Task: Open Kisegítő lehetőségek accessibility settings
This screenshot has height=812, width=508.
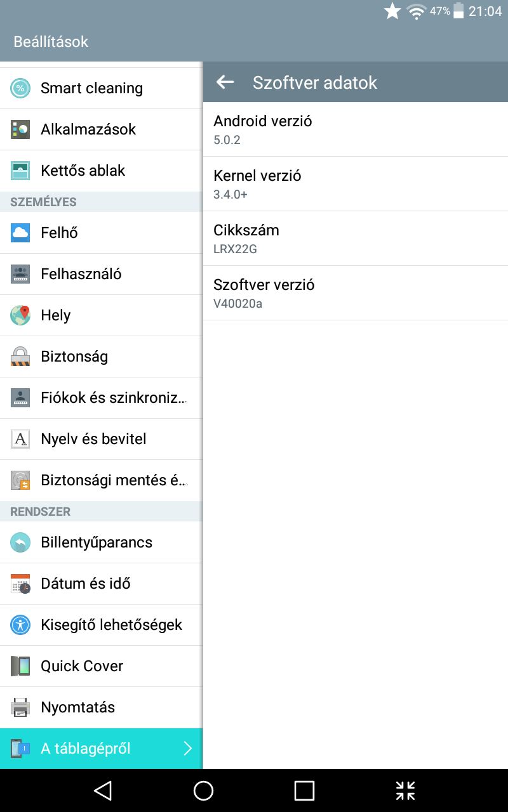Action: [x=102, y=625]
